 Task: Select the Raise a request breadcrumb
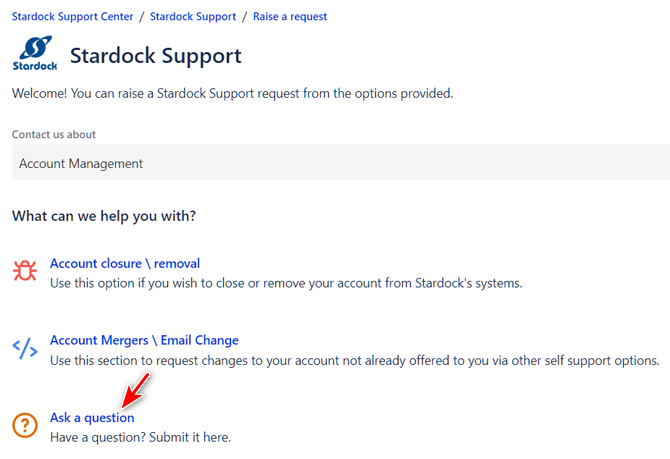click(x=291, y=17)
